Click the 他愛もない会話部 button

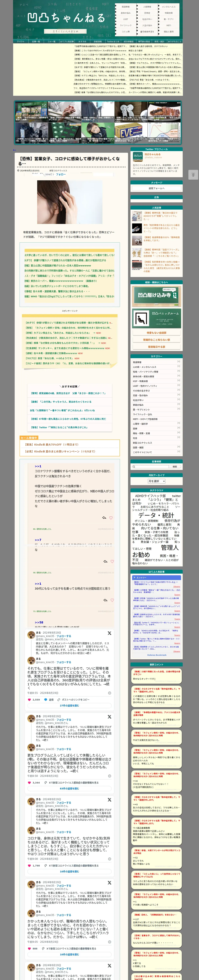[x=156, y=333]
